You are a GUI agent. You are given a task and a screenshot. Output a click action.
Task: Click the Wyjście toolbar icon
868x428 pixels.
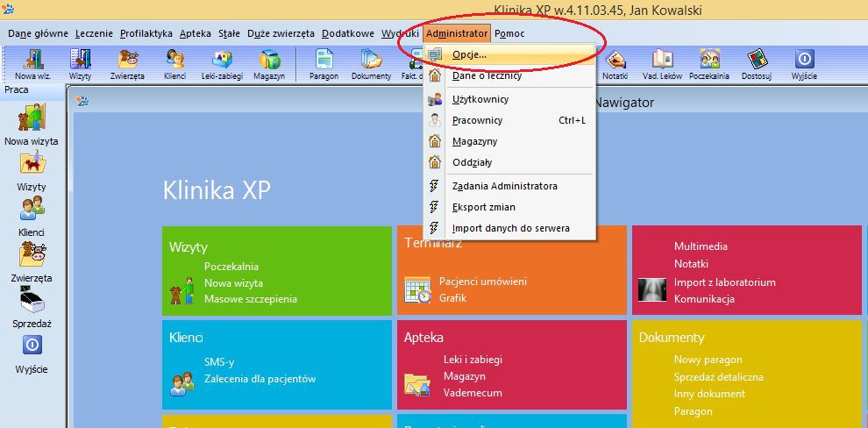(804, 64)
